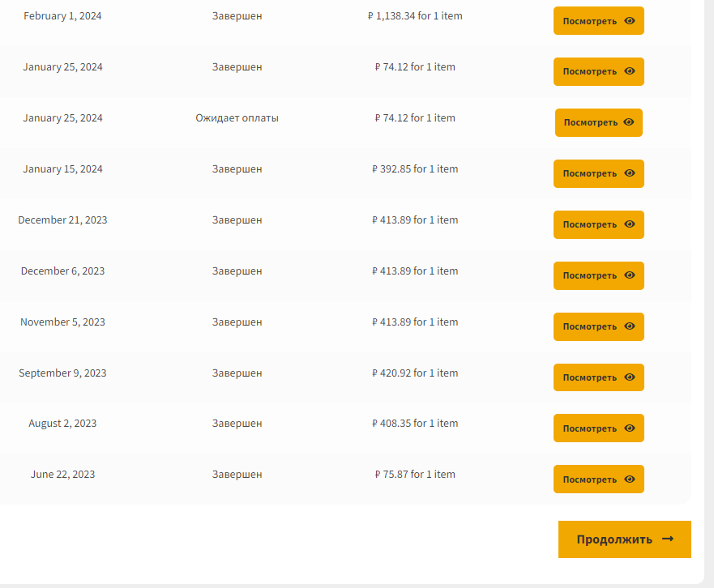Image resolution: width=714 pixels, height=588 pixels.
Task: Click Посмотреть for December 21, 2023 order
Action: tap(598, 224)
